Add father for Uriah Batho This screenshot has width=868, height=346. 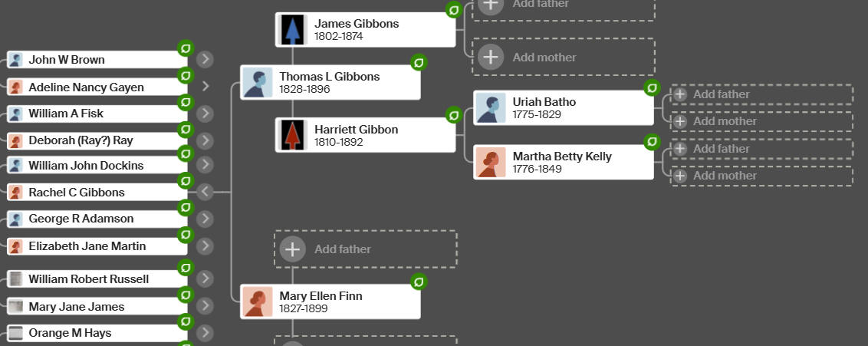tap(761, 94)
